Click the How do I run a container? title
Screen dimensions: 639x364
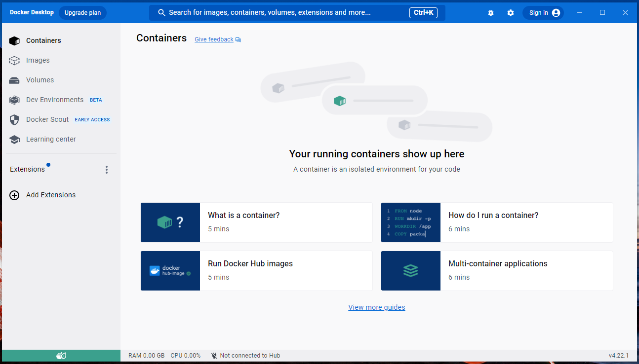coord(493,215)
